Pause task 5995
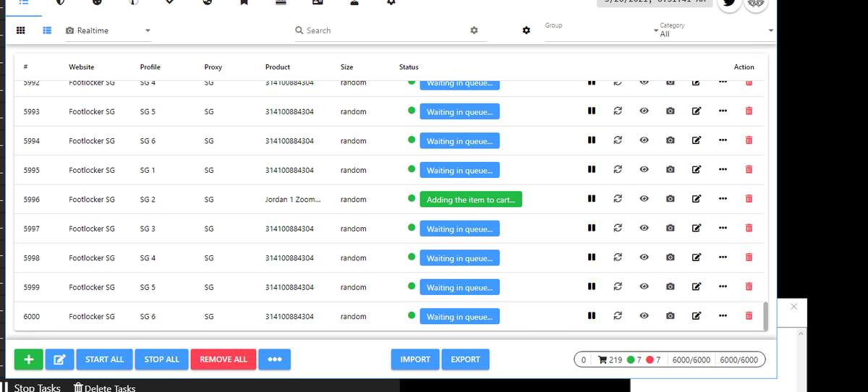Viewport: 868px width, 392px height. (x=591, y=170)
